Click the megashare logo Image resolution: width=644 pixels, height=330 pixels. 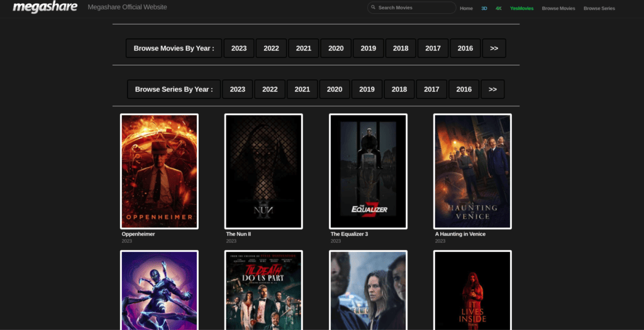[45, 7]
